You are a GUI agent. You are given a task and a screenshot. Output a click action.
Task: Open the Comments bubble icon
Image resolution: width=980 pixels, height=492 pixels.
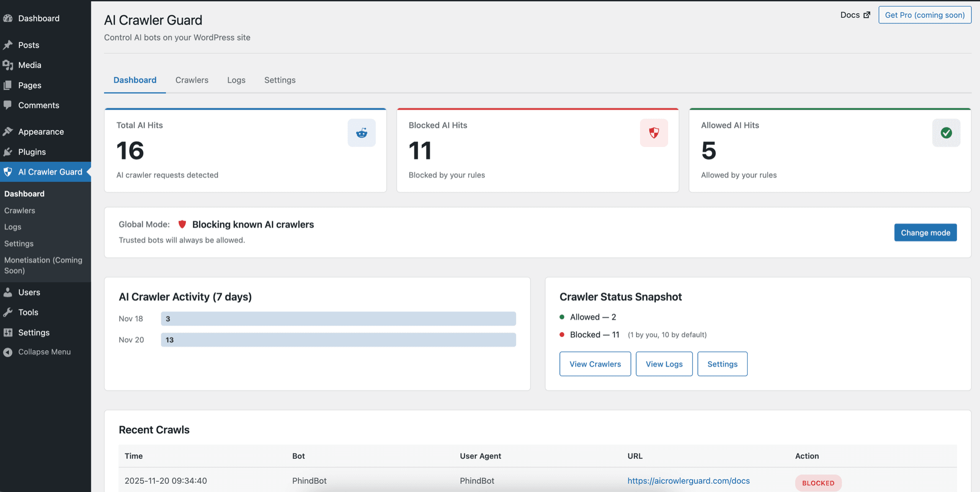pyautogui.click(x=8, y=105)
